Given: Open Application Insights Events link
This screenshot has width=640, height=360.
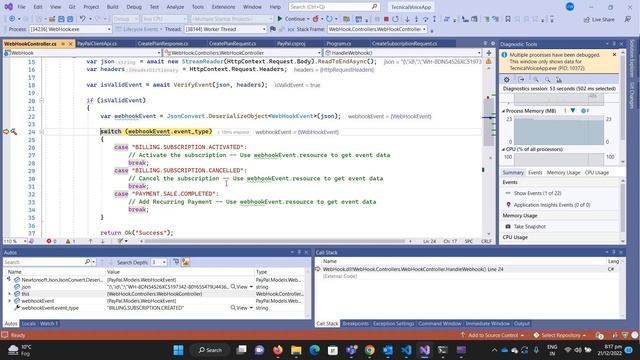Looking at the screenshot, I should 552,205.
